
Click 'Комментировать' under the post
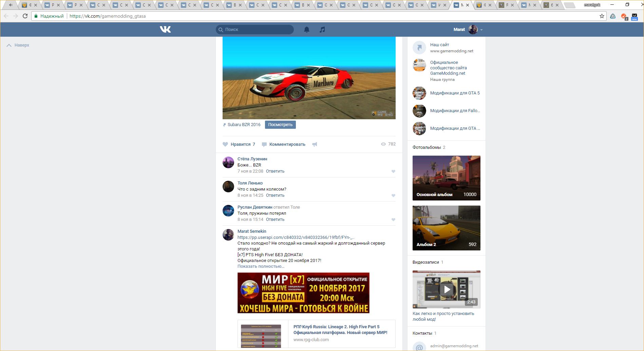(x=287, y=144)
